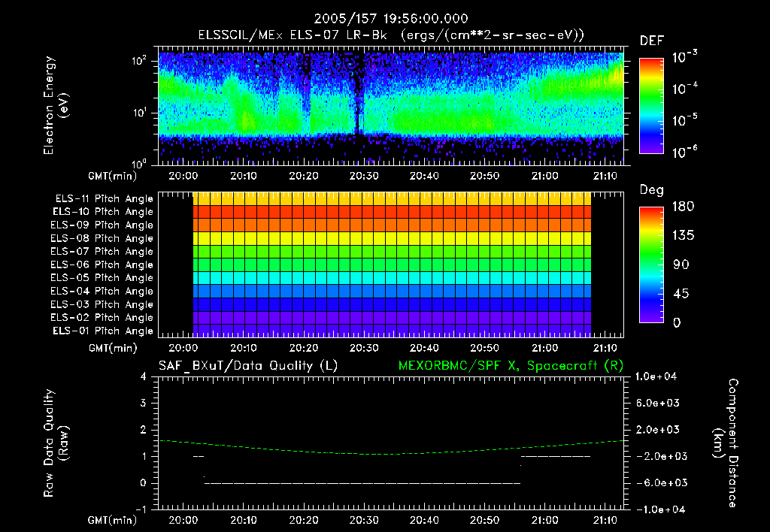The height and width of the screenshot is (532, 770).
Task: Select the ELS-02 Pitch Angle label
Action: [102, 318]
